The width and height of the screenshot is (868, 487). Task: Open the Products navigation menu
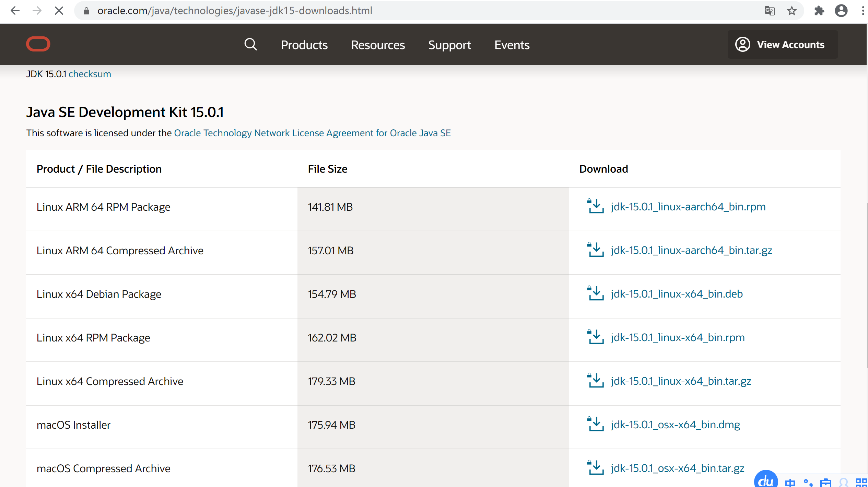304,45
